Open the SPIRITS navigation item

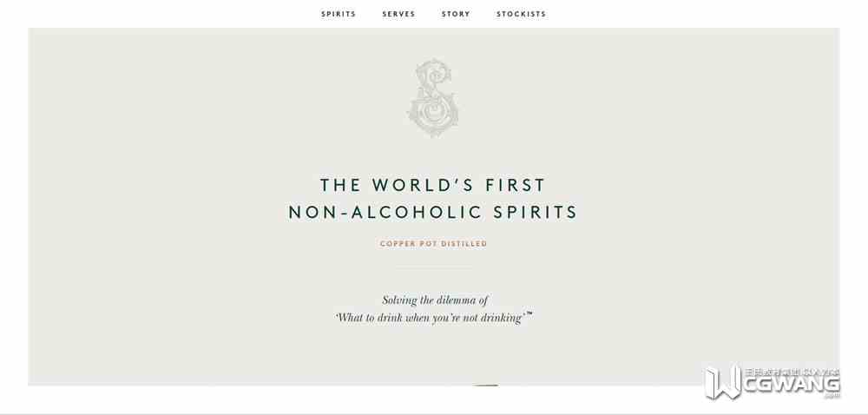pos(339,14)
